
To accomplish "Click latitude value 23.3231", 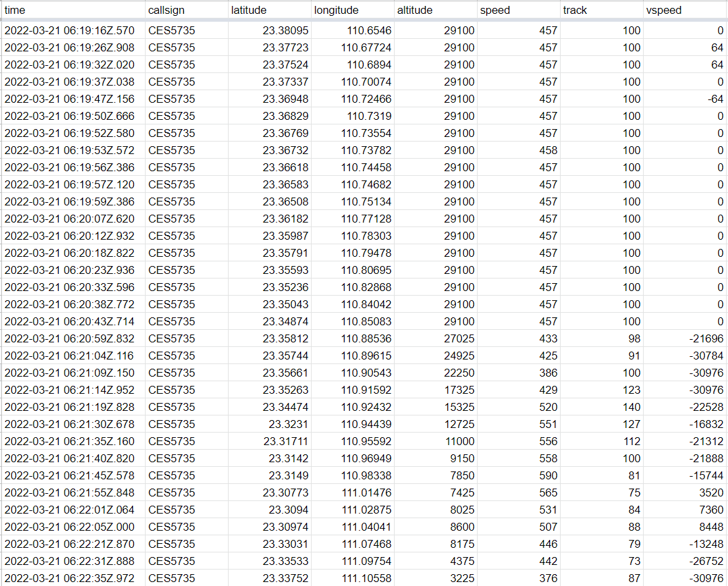I will (x=289, y=425).
